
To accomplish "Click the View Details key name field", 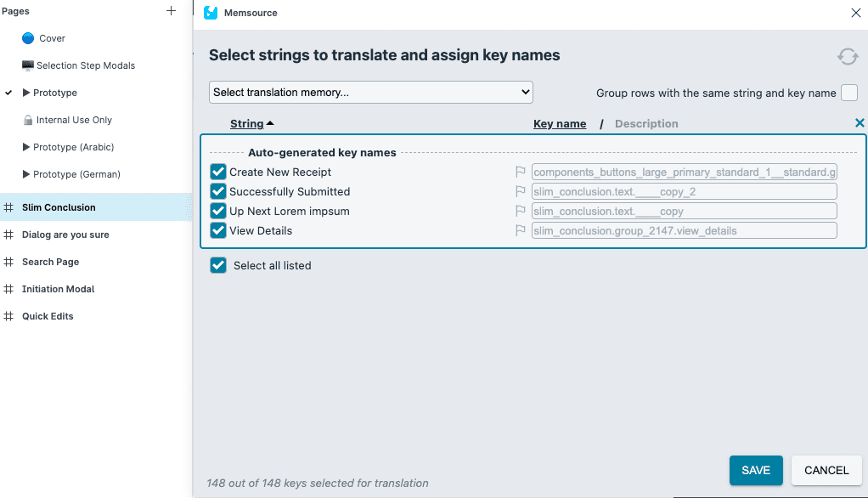I will [x=684, y=230].
